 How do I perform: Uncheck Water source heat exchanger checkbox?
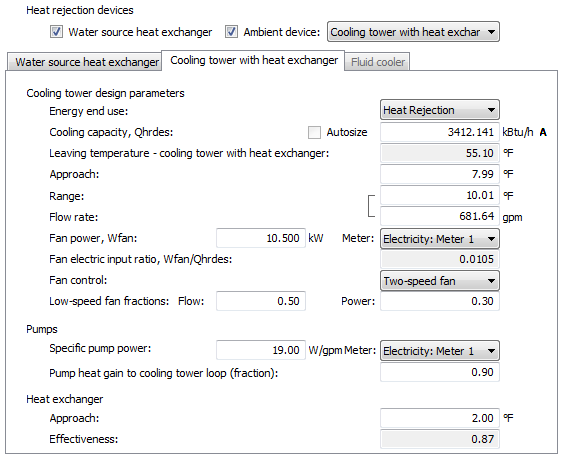(x=56, y=32)
